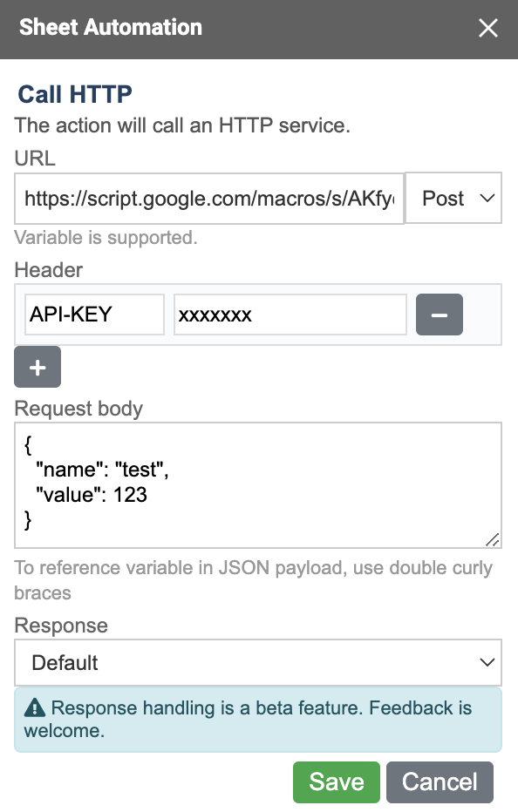518x812 pixels.
Task: Remove the API-KEY header row
Action: pos(440,315)
